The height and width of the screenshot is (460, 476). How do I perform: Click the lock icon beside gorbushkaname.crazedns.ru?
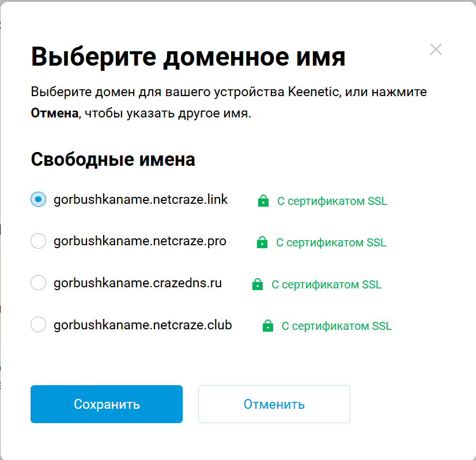pyautogui.click(x=258, y=284)
